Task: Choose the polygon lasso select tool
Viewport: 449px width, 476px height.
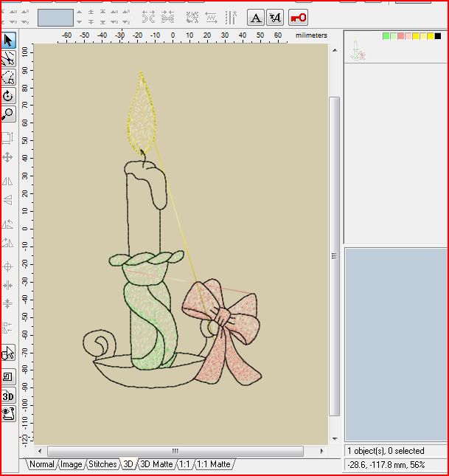Action: click(x=8, y=77)
